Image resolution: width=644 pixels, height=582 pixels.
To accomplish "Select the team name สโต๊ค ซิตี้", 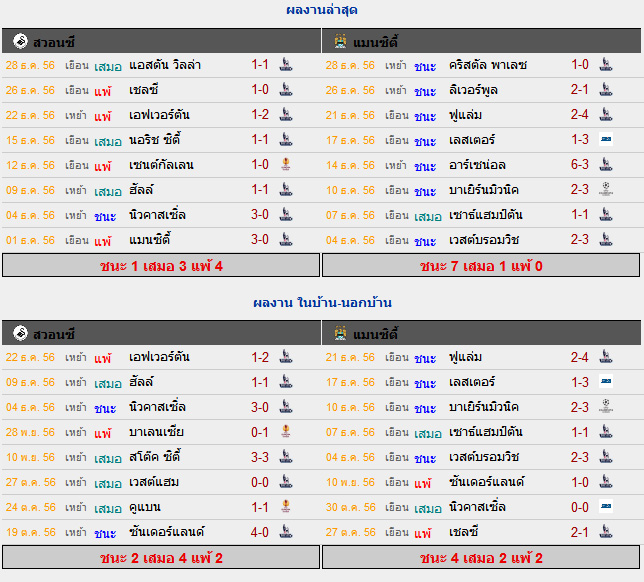I will click(x=155, y=457).
